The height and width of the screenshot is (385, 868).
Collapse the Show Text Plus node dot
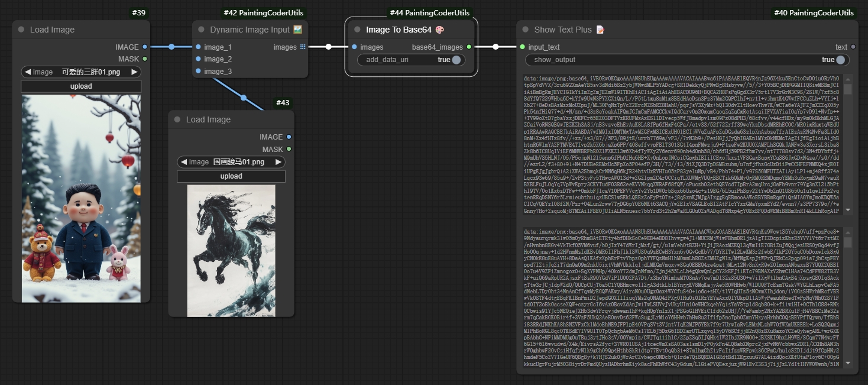pyautogui.click(x=526, y=30)
